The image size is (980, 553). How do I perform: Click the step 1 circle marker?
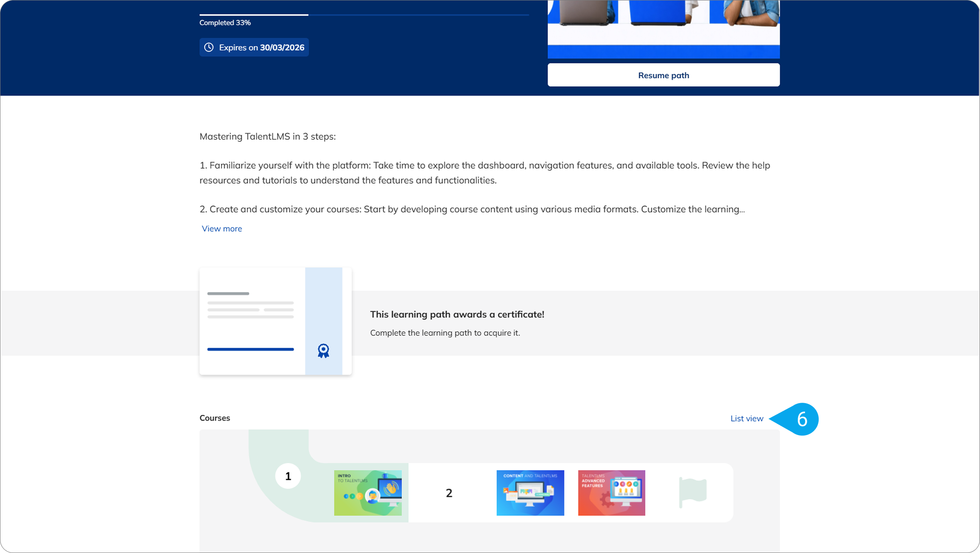288,476
